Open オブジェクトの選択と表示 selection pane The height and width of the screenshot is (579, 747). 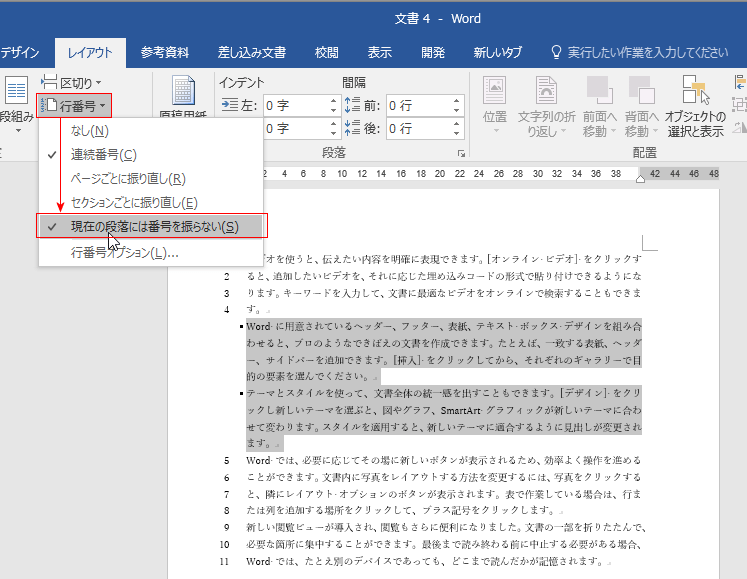[695, 106]
